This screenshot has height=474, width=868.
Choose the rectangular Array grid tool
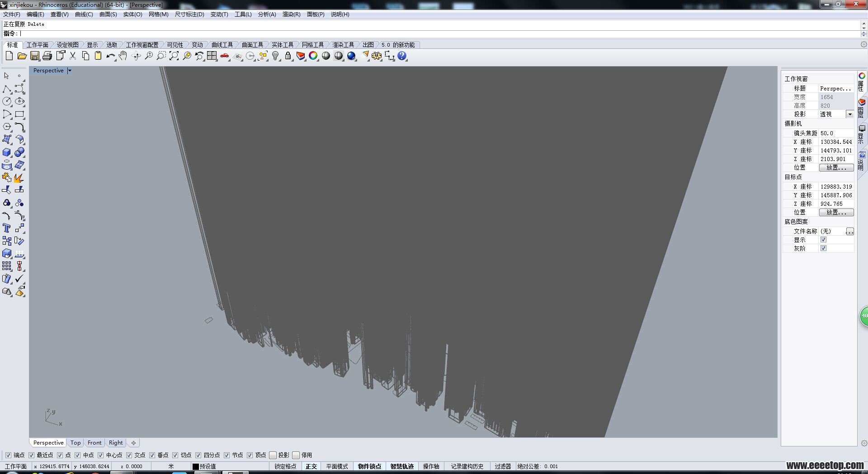7,266
